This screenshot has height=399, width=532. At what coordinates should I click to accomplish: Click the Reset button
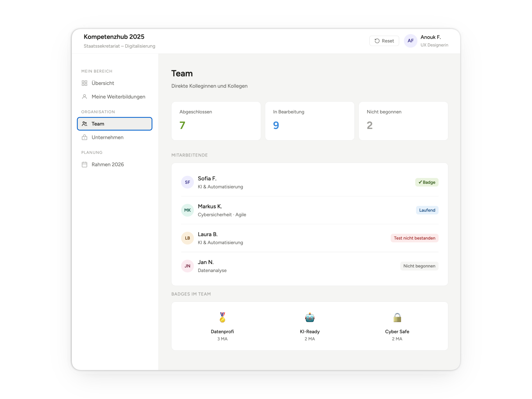pos(384,41)
